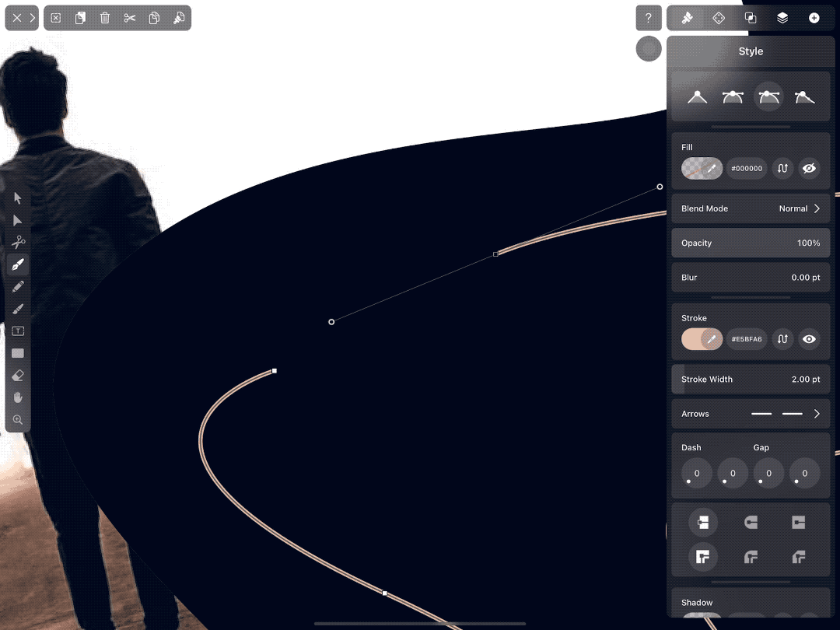Select the Pencil tool
Screen dimensions: 840x630
coord(18,286)
